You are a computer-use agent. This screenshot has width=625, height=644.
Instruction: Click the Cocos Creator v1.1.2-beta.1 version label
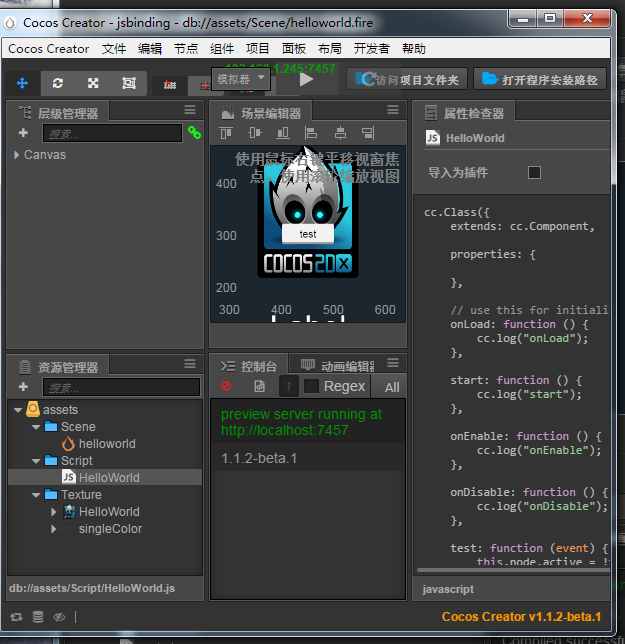(521, 616)
